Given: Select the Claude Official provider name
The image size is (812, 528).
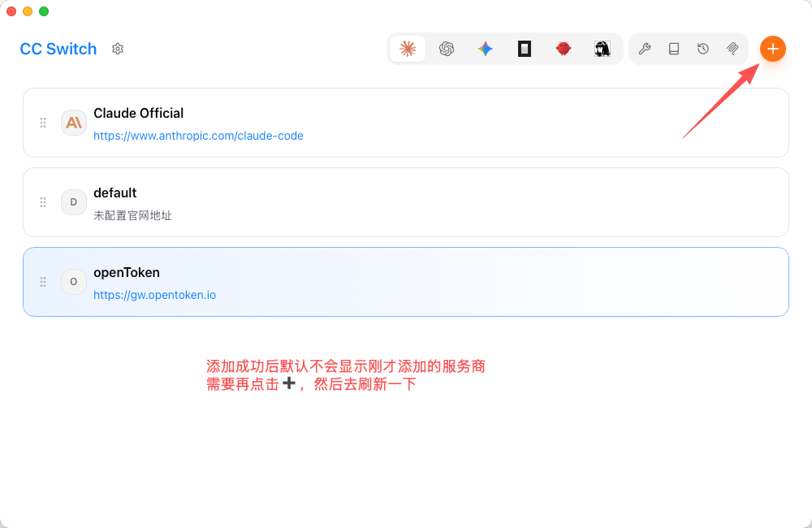Looking at the screenshot, I should [x=138, y=113].
